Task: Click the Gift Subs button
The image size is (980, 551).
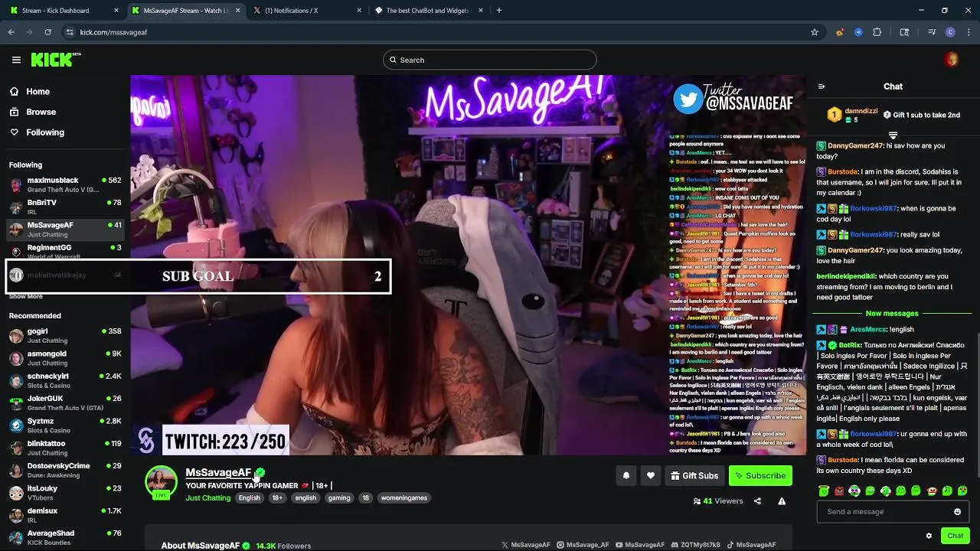Action: tap(694, 475)
